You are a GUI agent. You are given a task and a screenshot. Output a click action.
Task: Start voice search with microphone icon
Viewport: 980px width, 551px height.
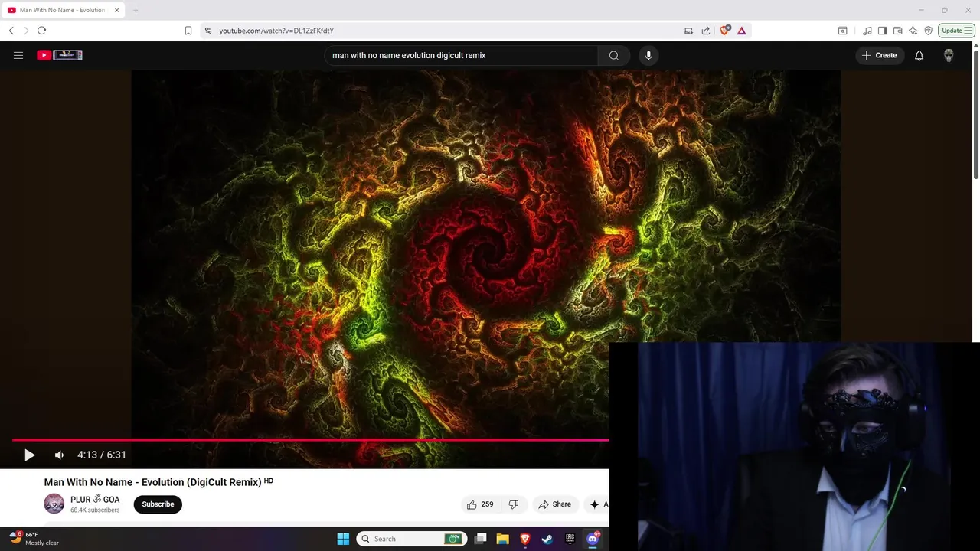pos(648,55)
